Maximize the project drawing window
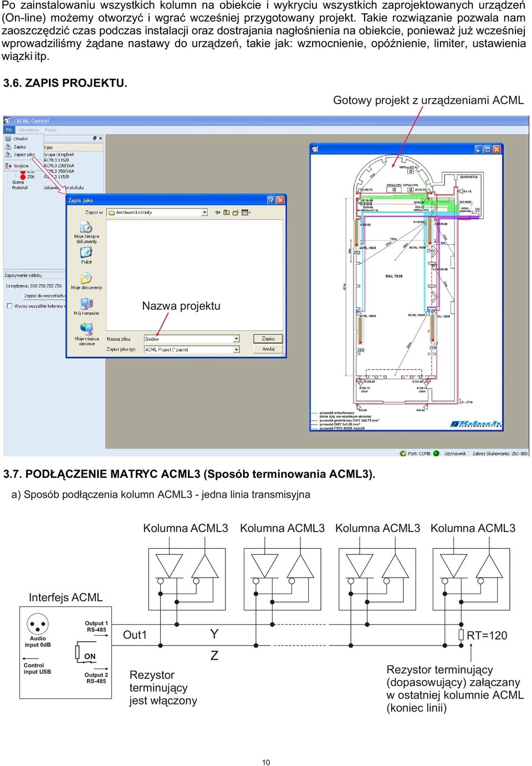The width and height of the screenshot is (532, 766). [x=488, y=149]
